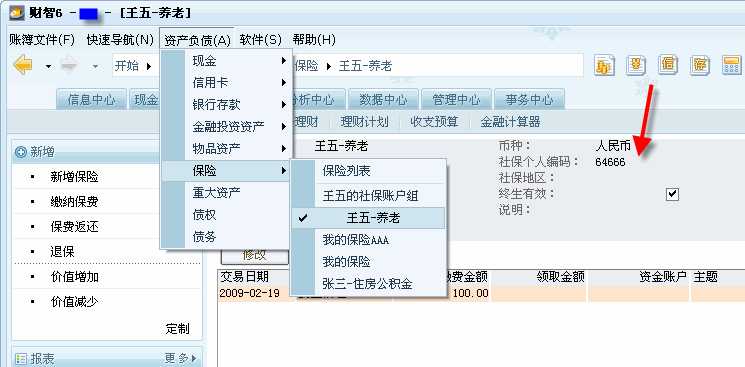The height and width of the screenshot is (367, 745).
Task: Expand 现金 submenu in asset menu
Action: [x=226, y=61]
